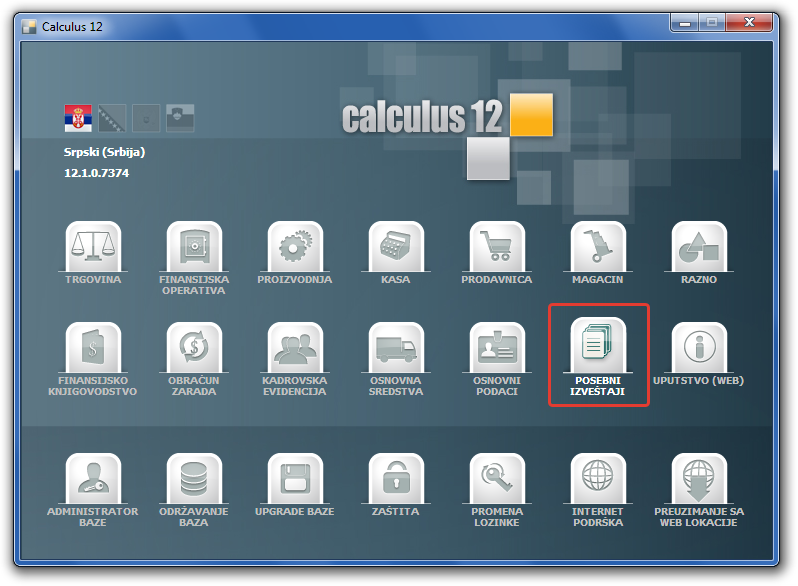Image resolution: width=798 pixels, height=586 pixels.
Task: Open Finansijska Operativa safe icon
Action: 194,247
